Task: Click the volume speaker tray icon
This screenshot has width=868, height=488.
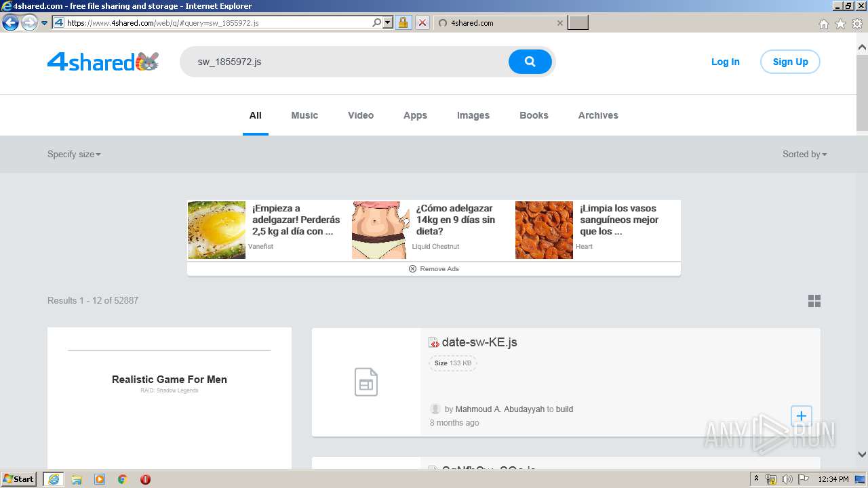Action: (787, 479)
